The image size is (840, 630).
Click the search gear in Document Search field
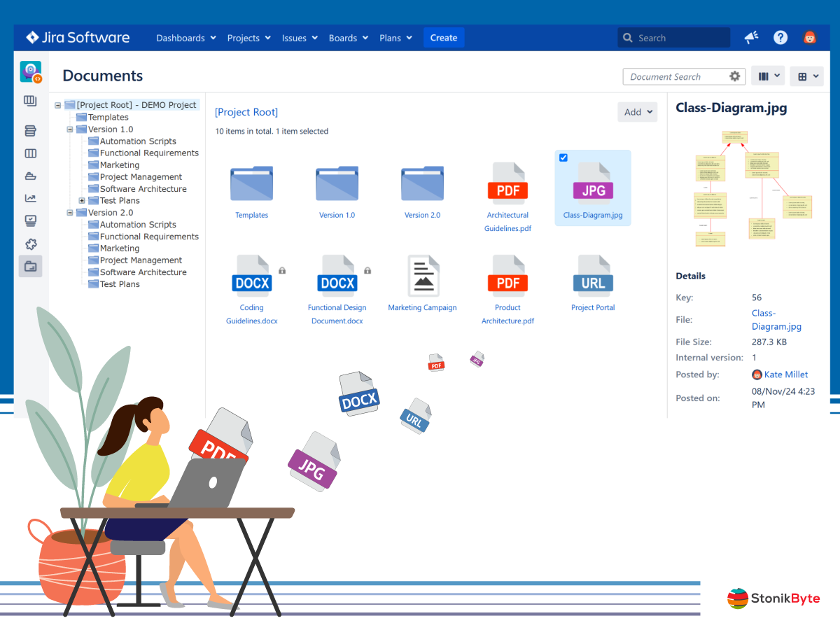click(734, 76)
